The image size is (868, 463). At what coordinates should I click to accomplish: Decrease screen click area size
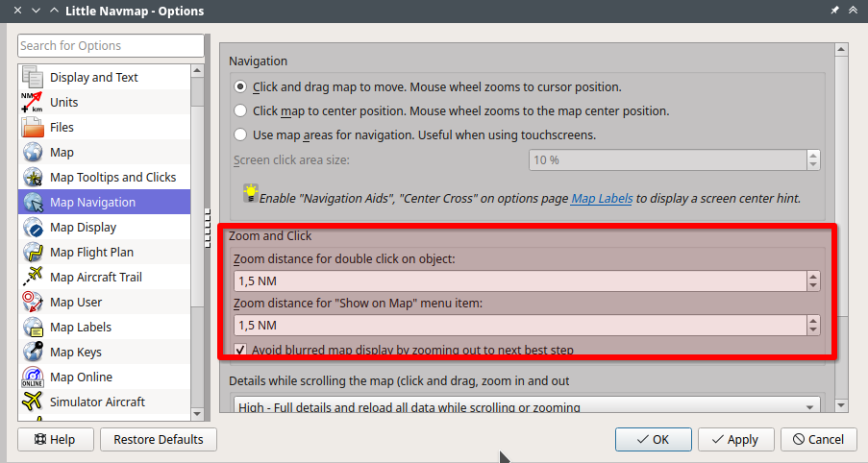click(x=812, y=165)
